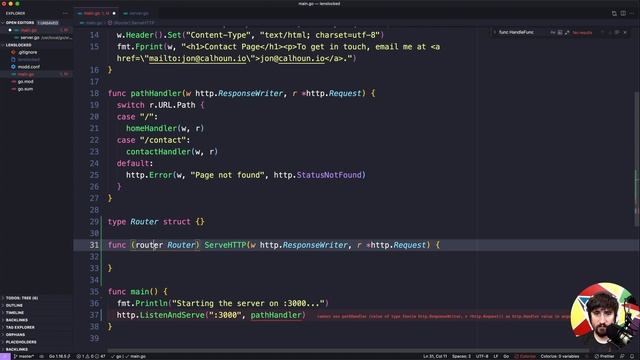
Task: Click the Go version status item
Action: point(59,356)
